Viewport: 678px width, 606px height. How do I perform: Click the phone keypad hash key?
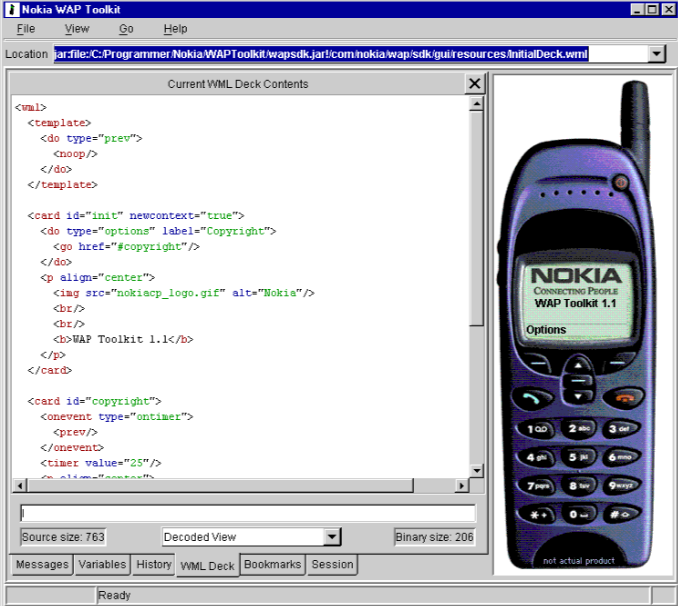(x=620, y=514)
